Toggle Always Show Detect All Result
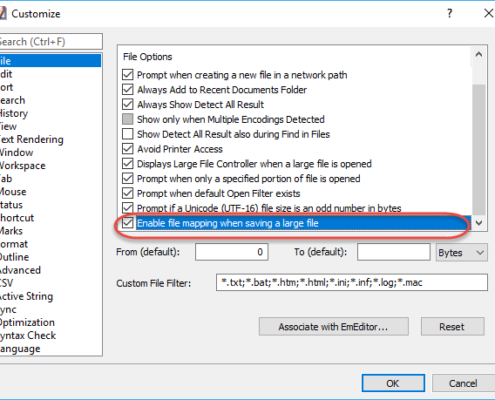Image resolution: width=495 pixels, height=400 pixels. pos(128,104)
